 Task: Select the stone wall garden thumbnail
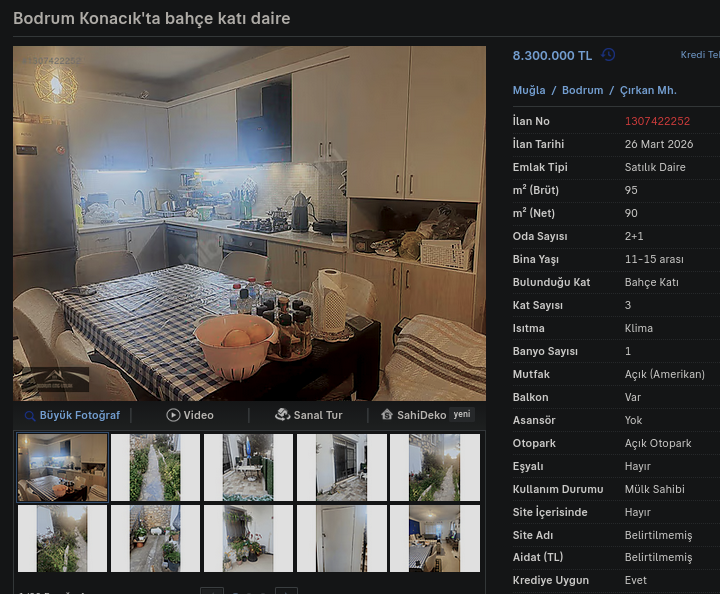(155, 538)
